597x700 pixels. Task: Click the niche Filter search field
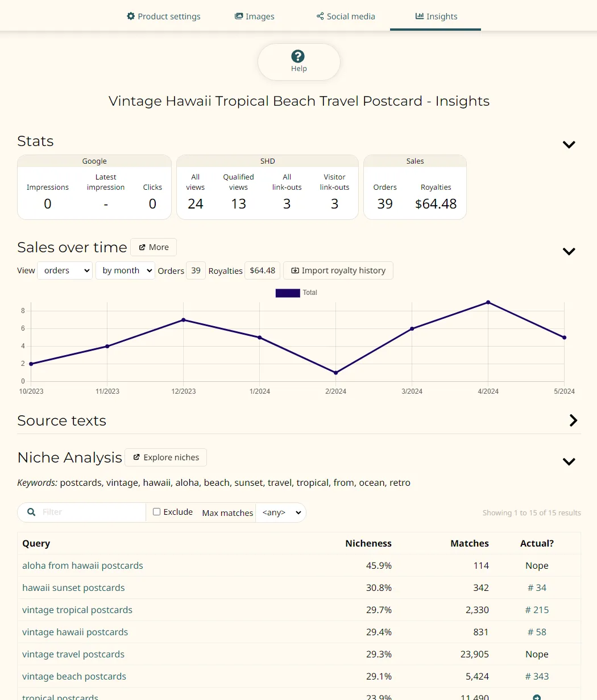(x=91, y=512)
